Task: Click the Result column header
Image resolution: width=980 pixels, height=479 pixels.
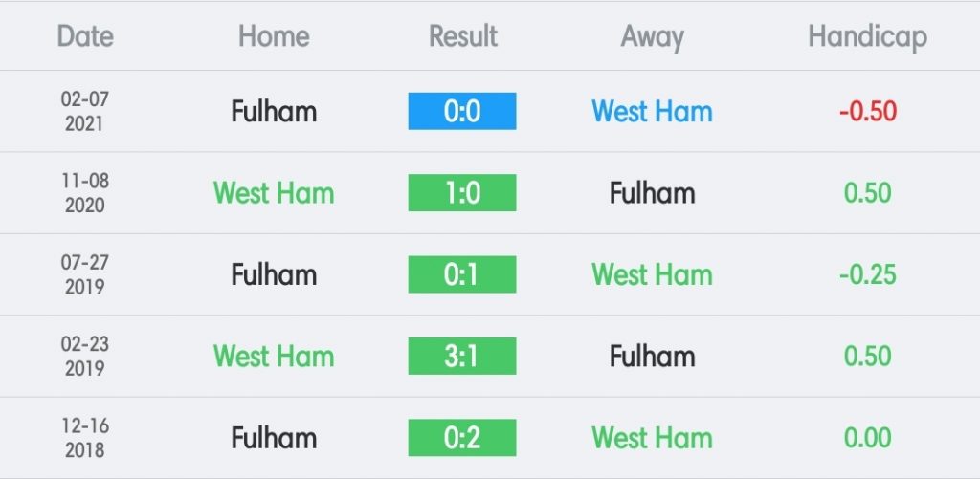Action: pos(462,36)
